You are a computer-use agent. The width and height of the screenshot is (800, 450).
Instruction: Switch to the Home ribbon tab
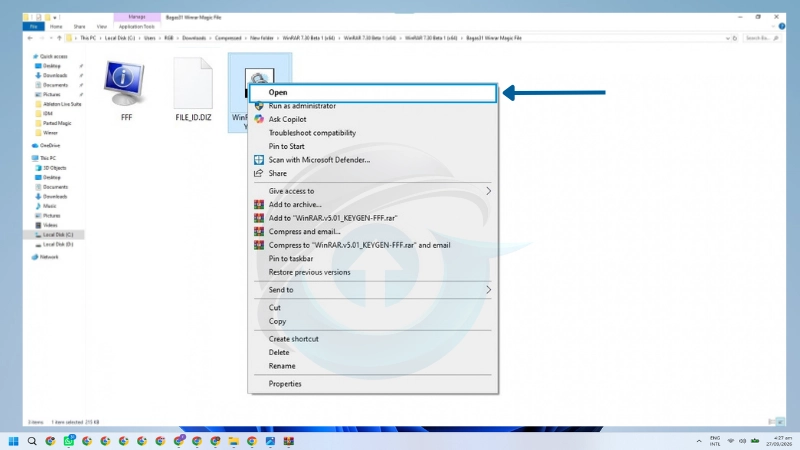[56, 27]
